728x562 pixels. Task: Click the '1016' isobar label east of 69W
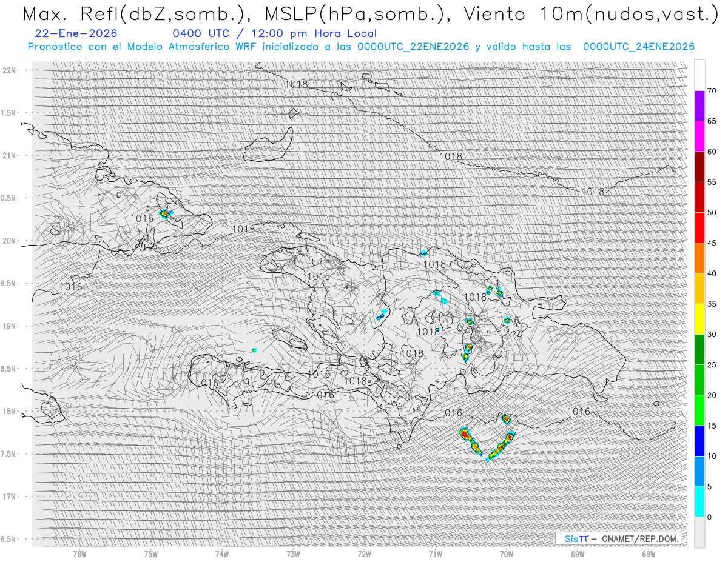pyautogui.click(x=579, y=412)
